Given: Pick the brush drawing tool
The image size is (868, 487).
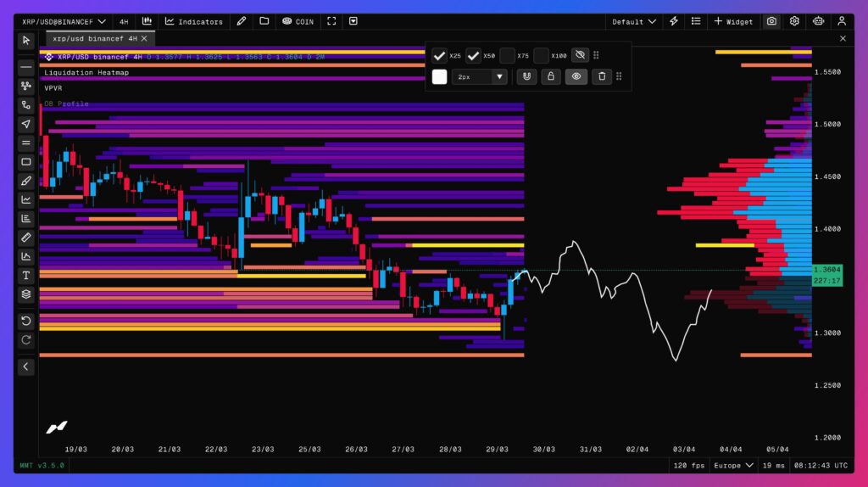Looking at the screenshot, I should point(26,181).
